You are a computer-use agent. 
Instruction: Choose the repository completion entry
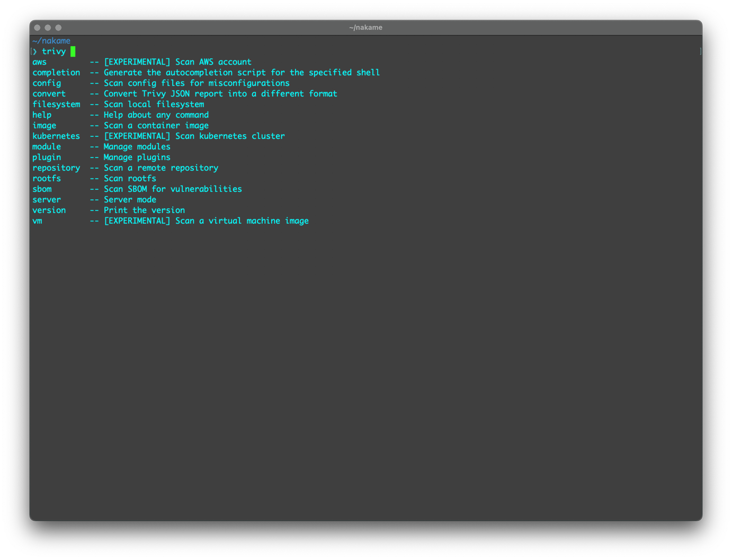[x=56, y=168]
